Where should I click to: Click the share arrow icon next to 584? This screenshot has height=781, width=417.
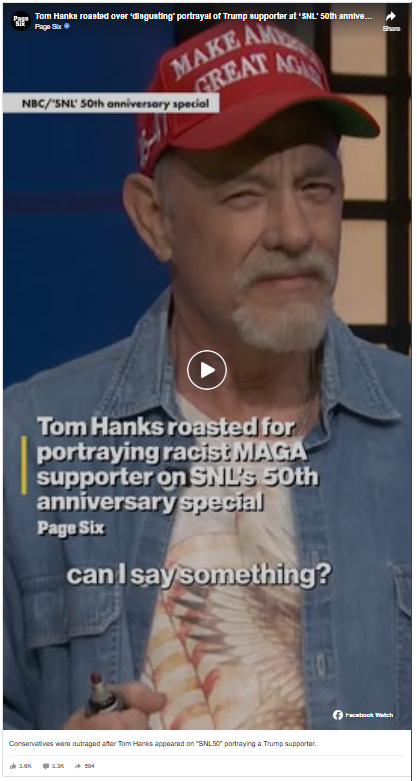click(x=78, y=766)
